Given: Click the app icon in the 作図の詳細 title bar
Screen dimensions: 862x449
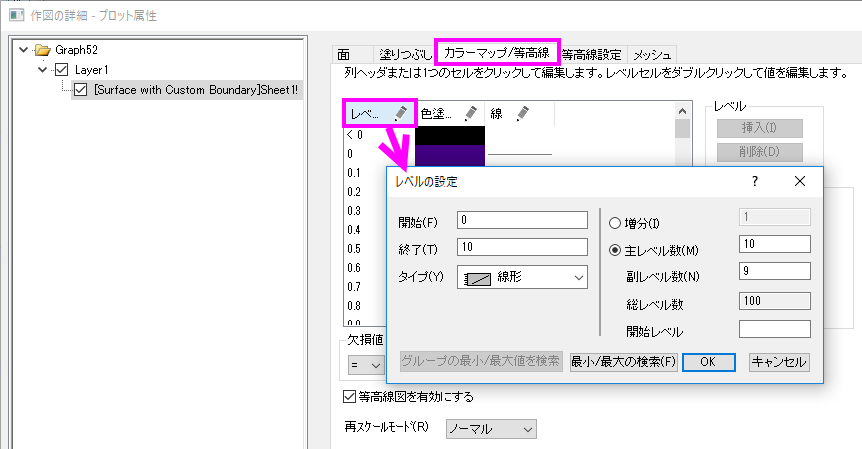Looking at the screenshot, I should click(x=16, y=16).
